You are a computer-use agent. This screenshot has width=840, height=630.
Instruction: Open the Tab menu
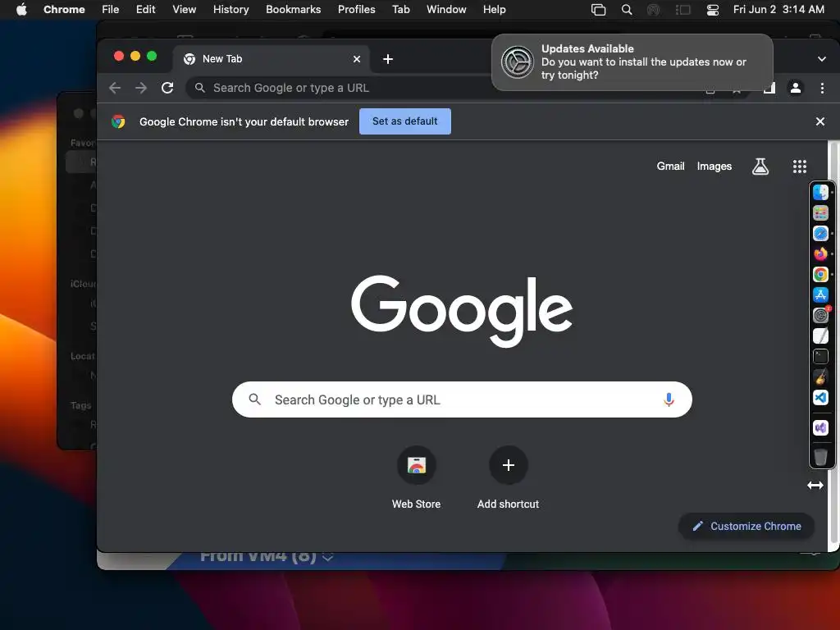click(x=400, y=10)
